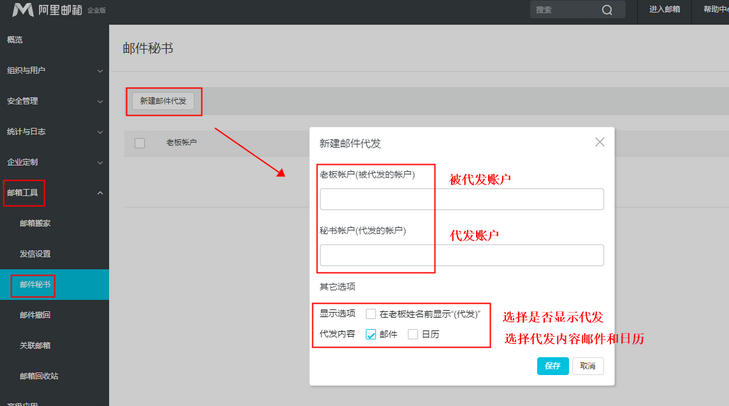Expand the 组织与用户 menu
Screen dimensions: 729x406
(54, 70)
